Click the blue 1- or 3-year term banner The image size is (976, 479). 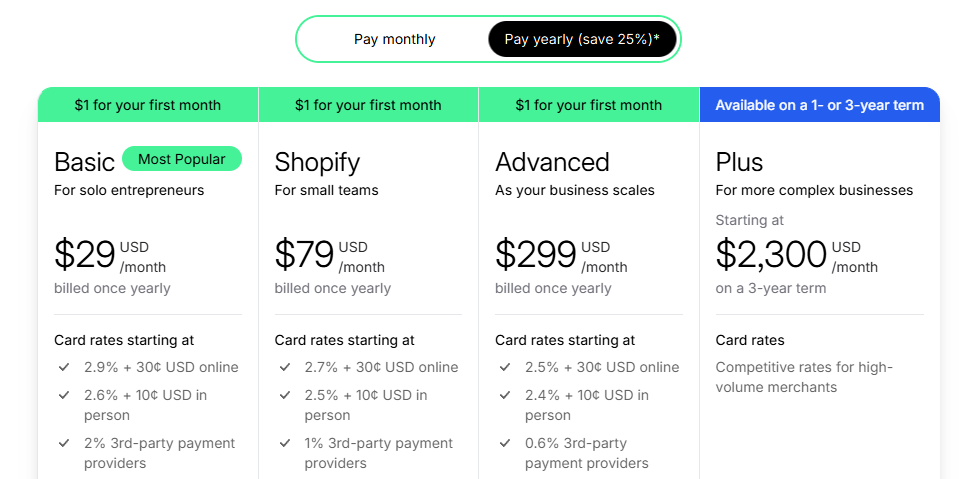(819, 105)
